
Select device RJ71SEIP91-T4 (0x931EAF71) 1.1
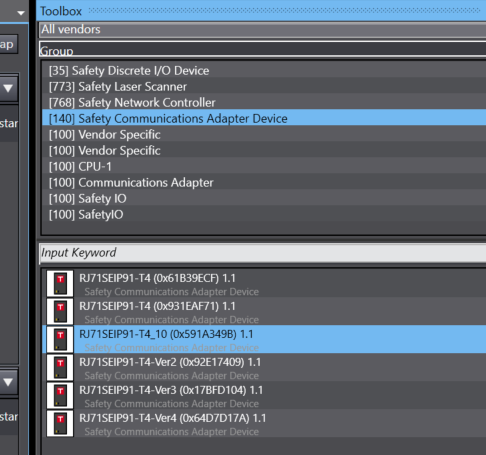click(x=264, y=312)
